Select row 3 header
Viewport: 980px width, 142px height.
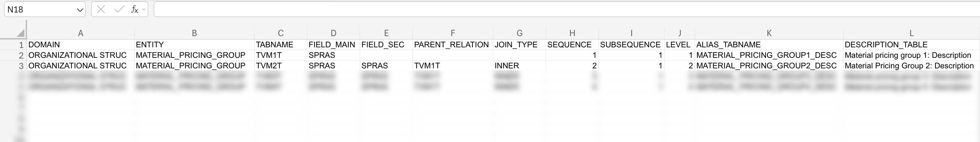[21, 66]
